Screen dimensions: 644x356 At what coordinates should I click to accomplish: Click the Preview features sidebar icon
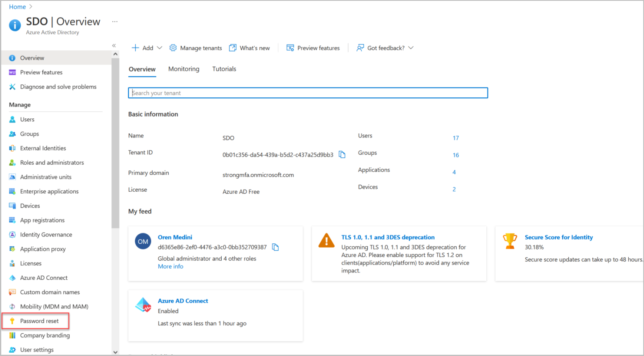(x=12, y=72)
